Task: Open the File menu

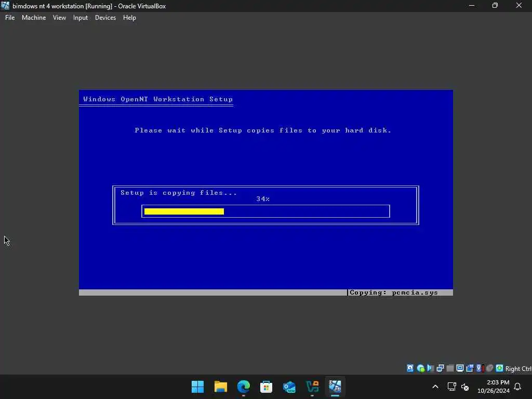Action: 10,18
